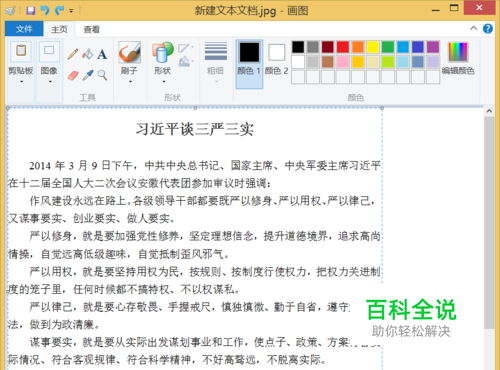This screenshot has width=500, height=370.
Task: Open the Customize Quick Access Toolbar dropdown
Action: point(71,11)
